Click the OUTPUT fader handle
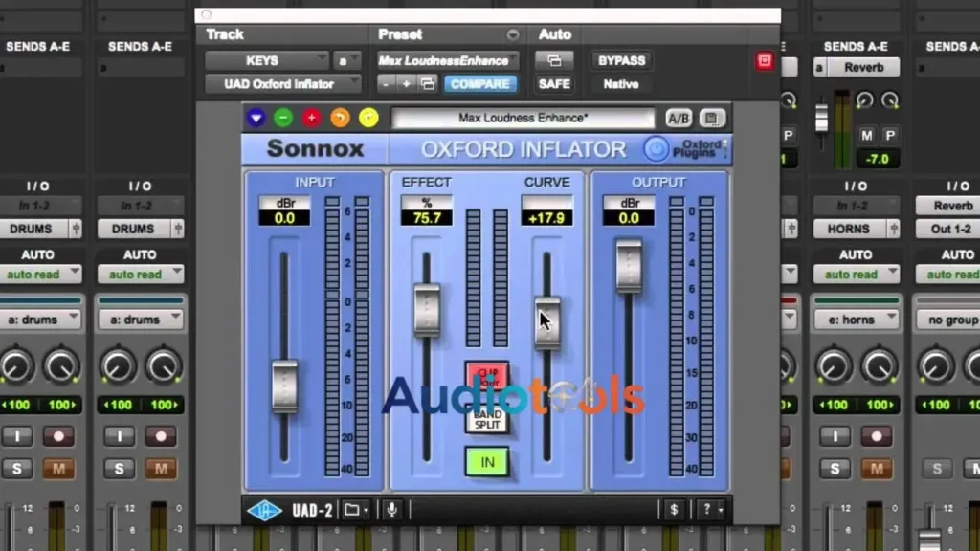The height and width of the screenshot is (551, 980). click(x=629, y=266)
